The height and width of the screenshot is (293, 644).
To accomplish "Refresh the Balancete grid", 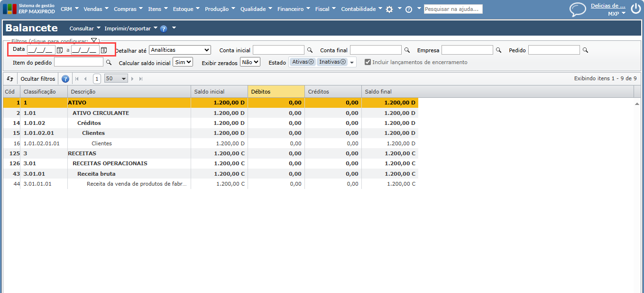I will click(10, 79).
